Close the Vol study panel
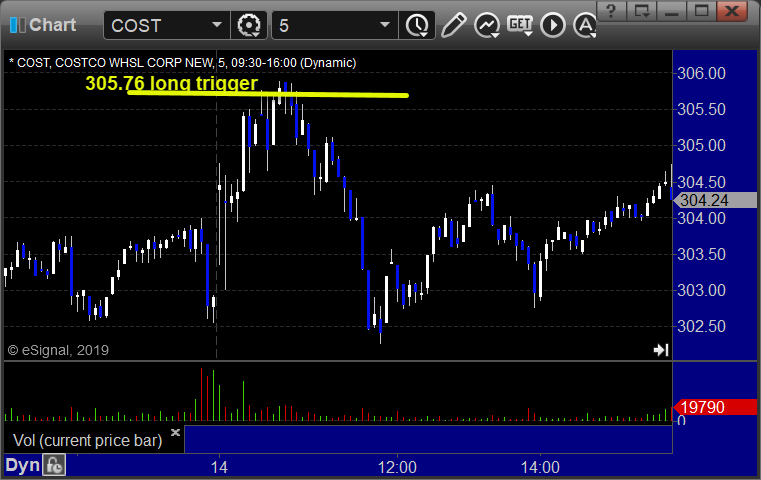Screen dimensions: 761x480 tap(175, 432)
